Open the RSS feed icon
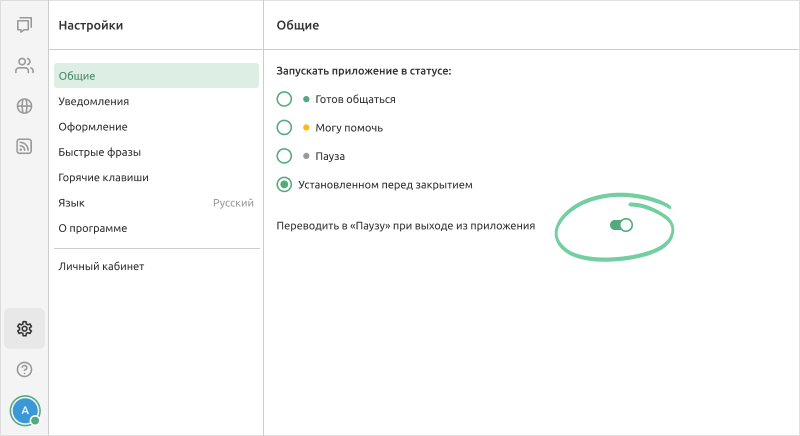Viewport: 800px width, 436px height. click(24, 147)
